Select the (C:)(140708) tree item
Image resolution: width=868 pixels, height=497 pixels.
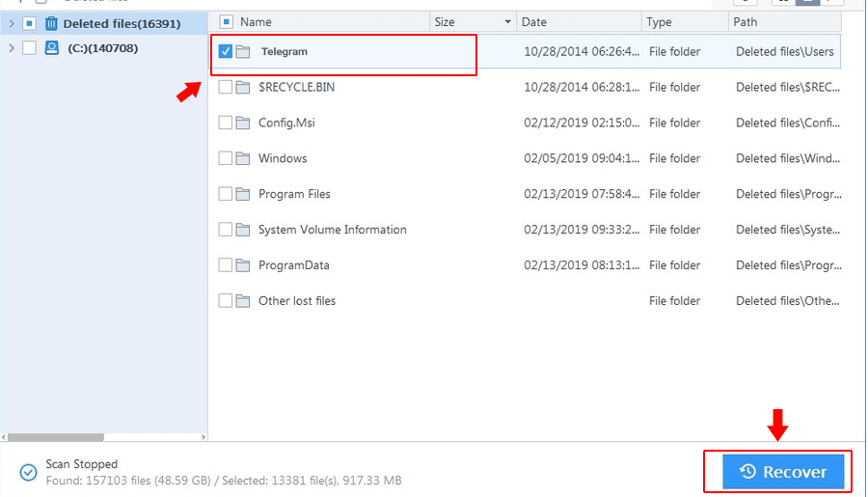pyautogui.click(x=103, y=48)
